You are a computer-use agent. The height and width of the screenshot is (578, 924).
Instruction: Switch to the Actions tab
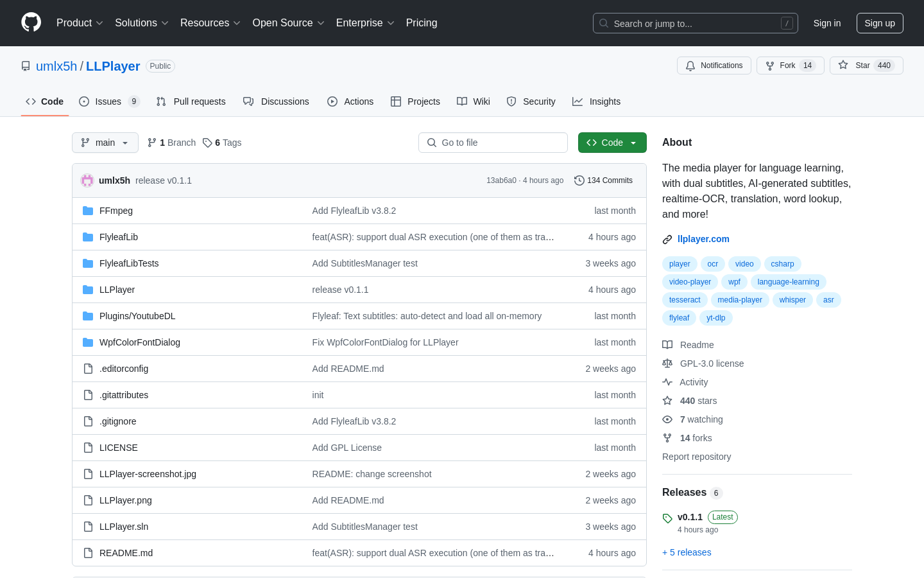click(x=350, y=101)
